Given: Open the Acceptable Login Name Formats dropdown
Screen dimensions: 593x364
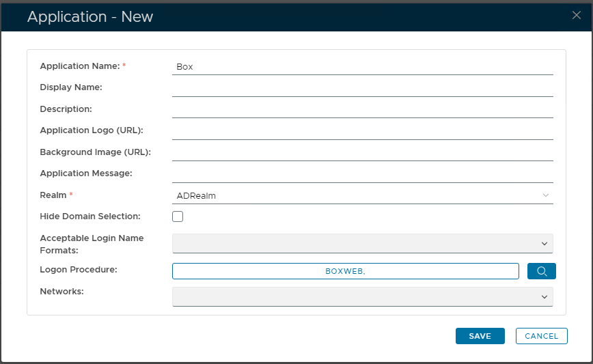Looking at the screenshot, I should point(362,243).
